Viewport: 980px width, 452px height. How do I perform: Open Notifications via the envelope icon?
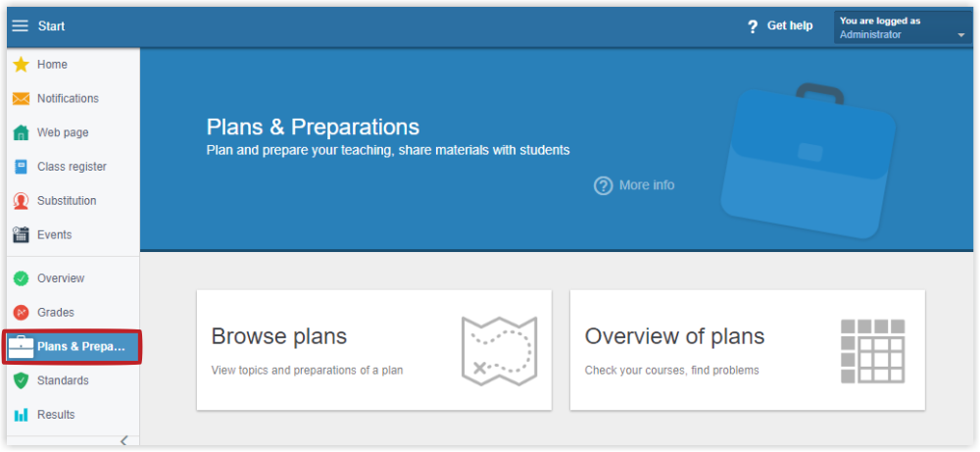pyautogui.click(x=22, y=99)
